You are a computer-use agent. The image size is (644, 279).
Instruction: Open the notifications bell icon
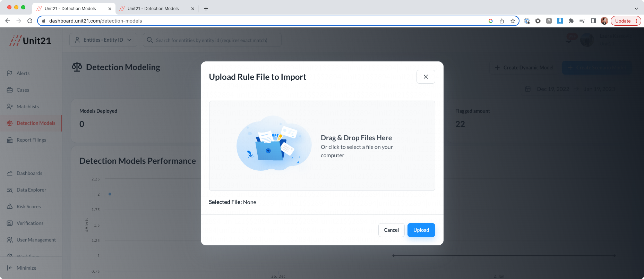569,40
